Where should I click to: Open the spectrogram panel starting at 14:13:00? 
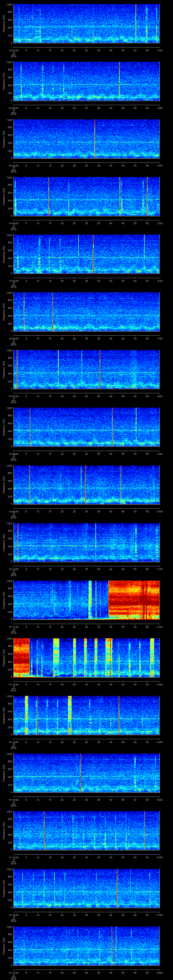click(86, 715)
